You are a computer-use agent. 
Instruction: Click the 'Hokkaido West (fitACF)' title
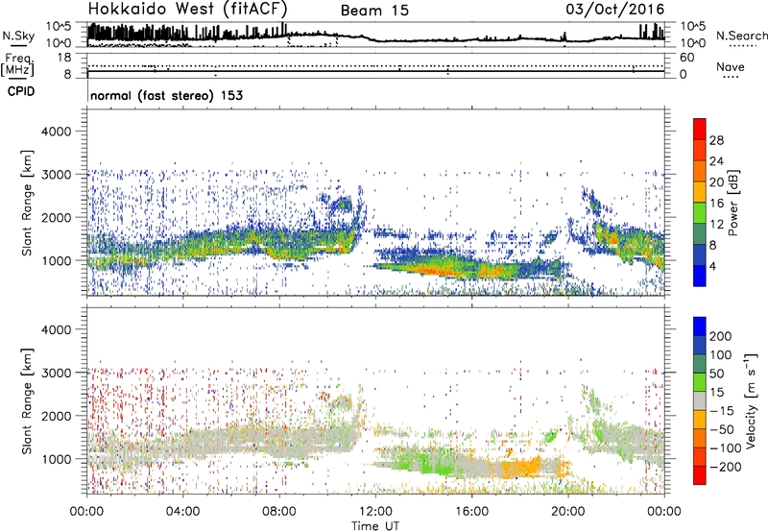pos(187,9)
